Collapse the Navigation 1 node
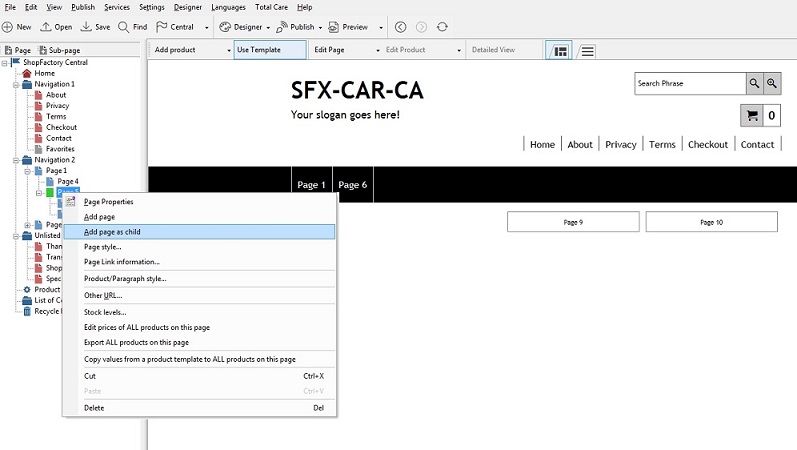 (16, 84)
